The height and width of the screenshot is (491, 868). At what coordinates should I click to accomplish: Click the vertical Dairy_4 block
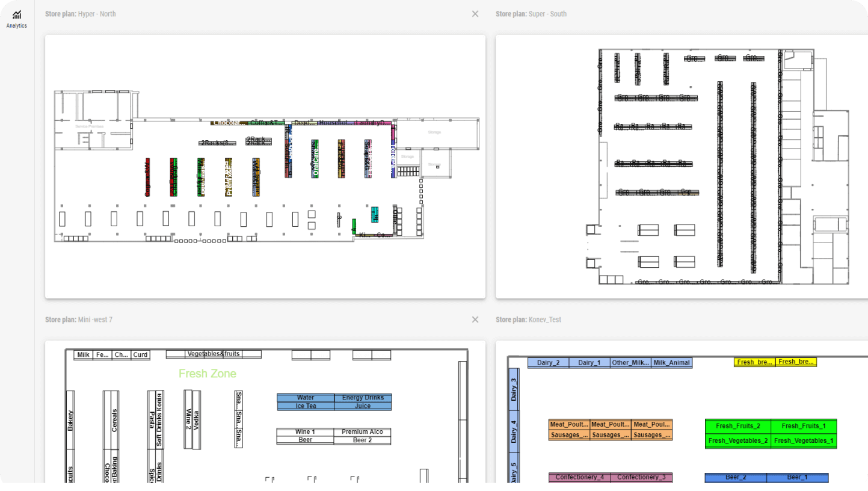coord(514,431)
